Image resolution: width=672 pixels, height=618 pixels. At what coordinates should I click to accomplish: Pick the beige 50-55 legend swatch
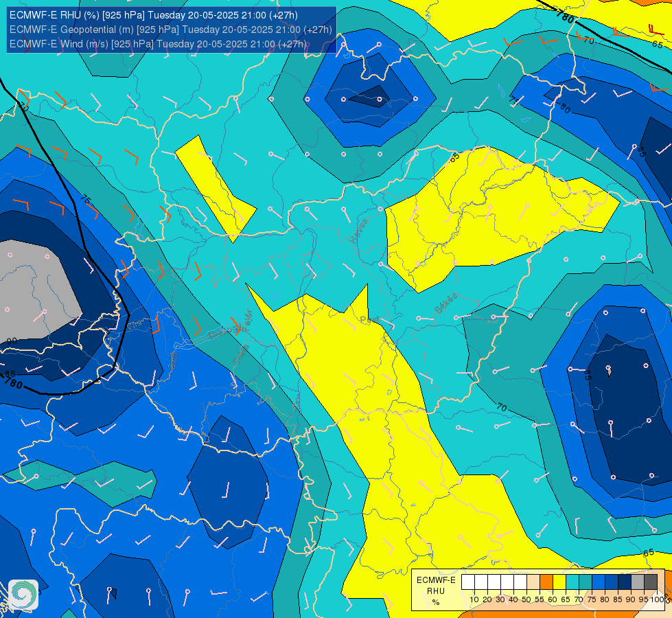coord(533,582)
